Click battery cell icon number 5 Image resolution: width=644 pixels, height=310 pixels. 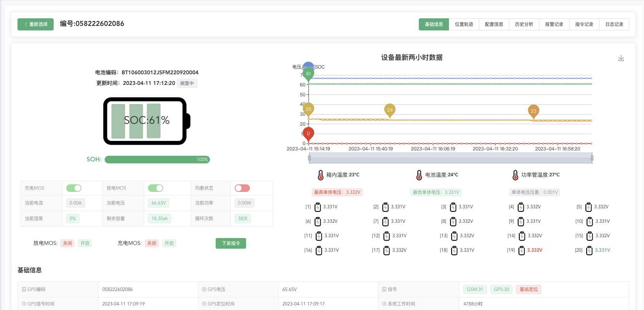pos(588,207)
